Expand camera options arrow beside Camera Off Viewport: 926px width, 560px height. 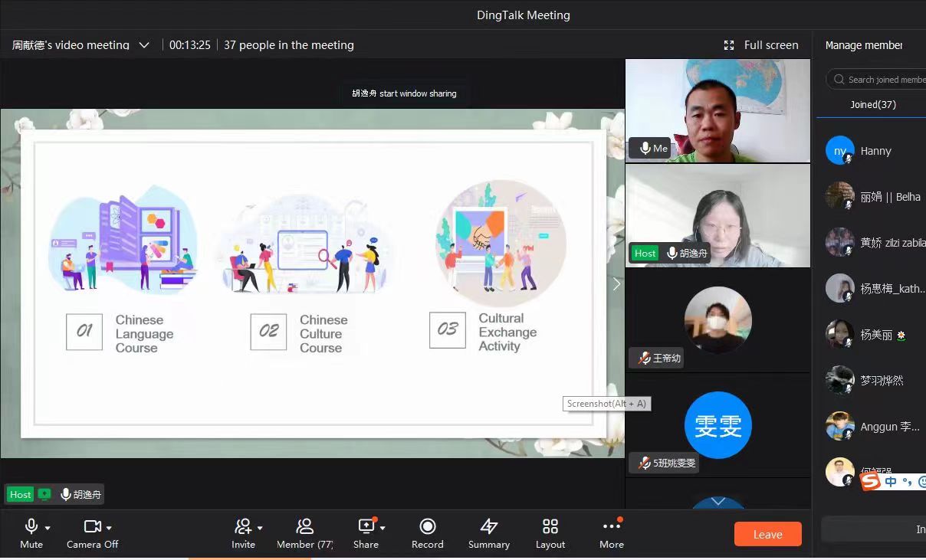pos(109,528)
